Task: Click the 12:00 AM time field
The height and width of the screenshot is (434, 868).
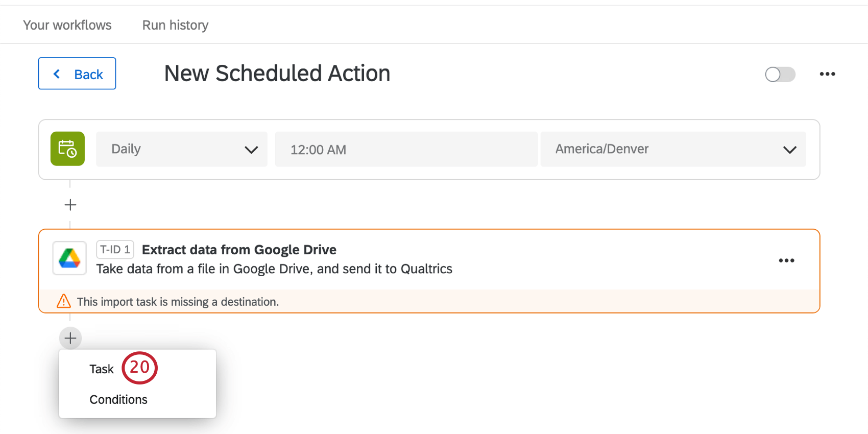Action: (406, 149)
